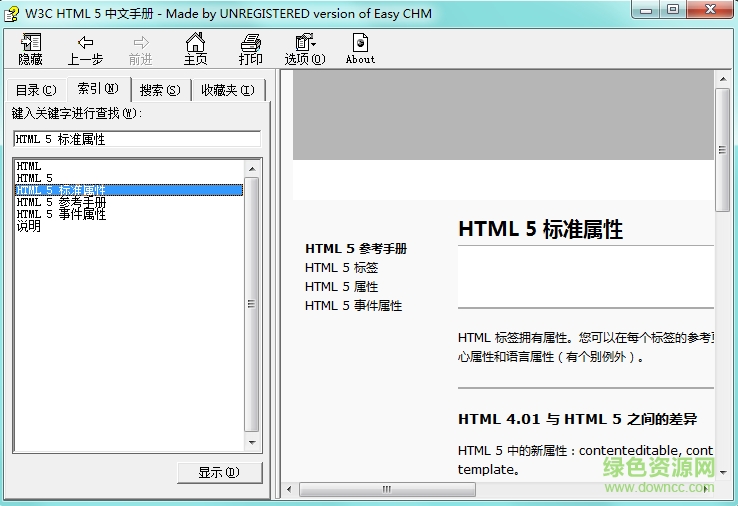The width and height of the screenshot is (738, 506).
Task: Switch to the 目录(C) tab
Action: tap(36, 90)
